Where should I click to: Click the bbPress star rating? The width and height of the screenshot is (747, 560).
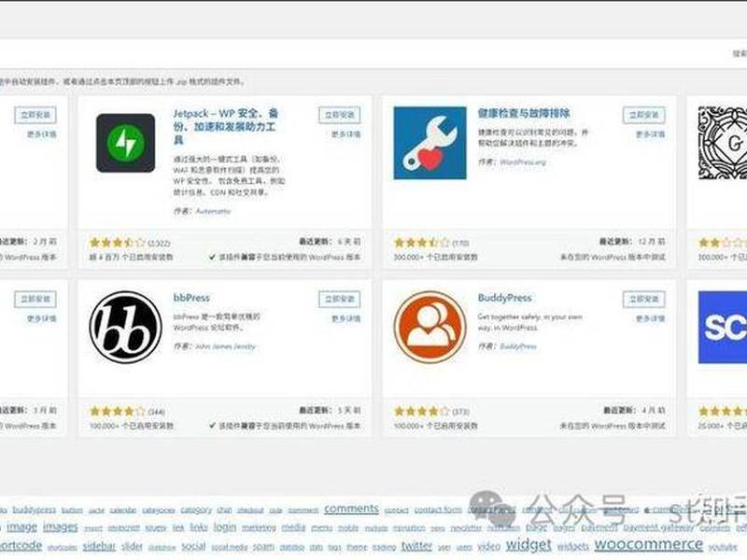[x=118, y=411]
